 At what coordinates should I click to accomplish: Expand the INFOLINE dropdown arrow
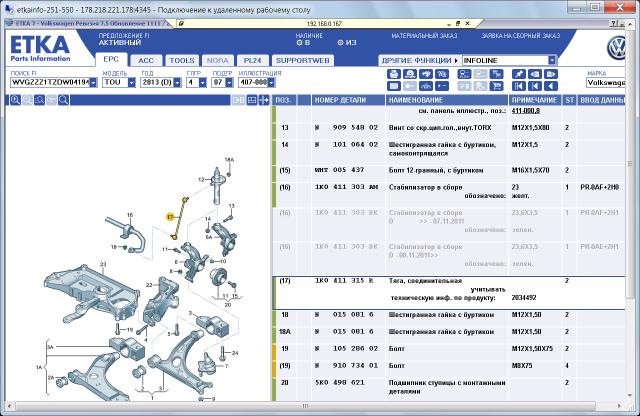click(552, 60)
